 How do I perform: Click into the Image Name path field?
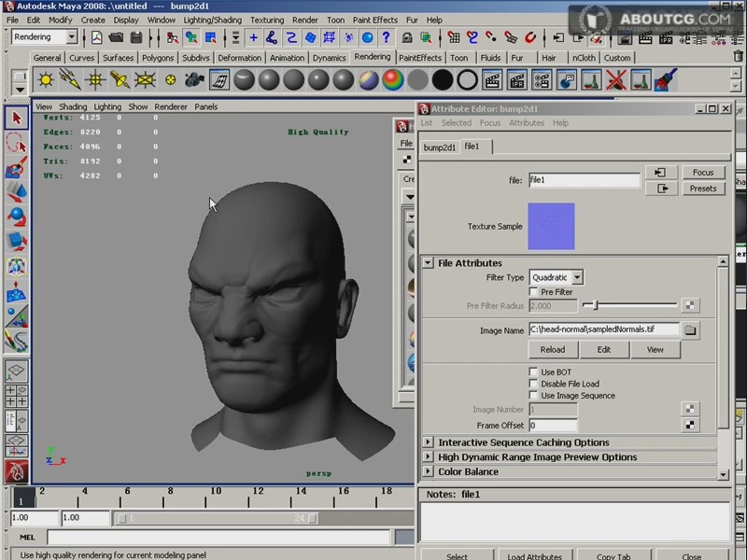pos(604,329)
